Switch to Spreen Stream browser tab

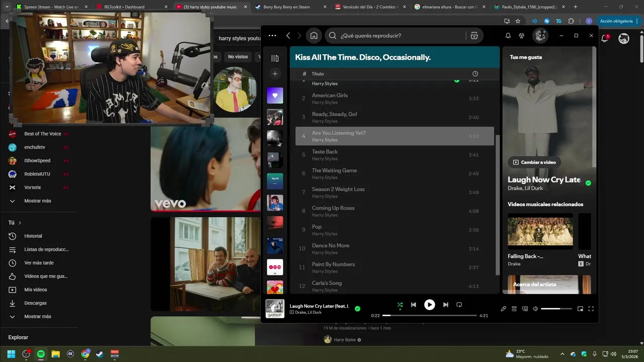[52, 7]
